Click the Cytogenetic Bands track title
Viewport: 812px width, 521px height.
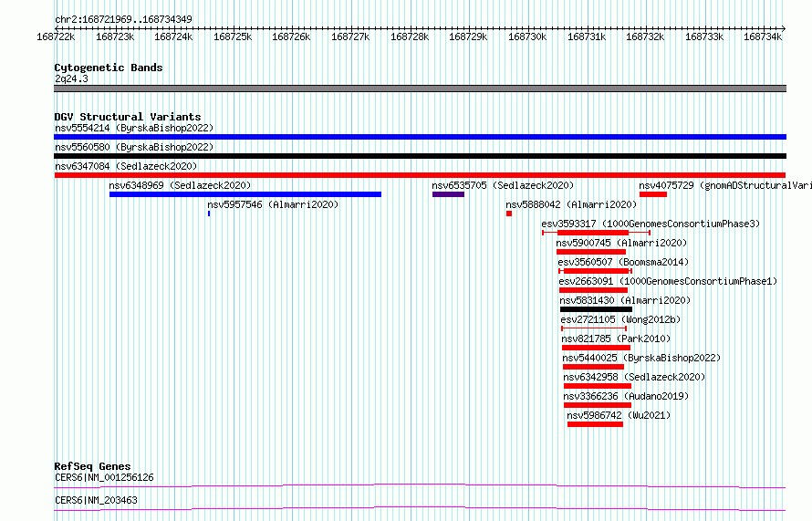click(109, 68)
